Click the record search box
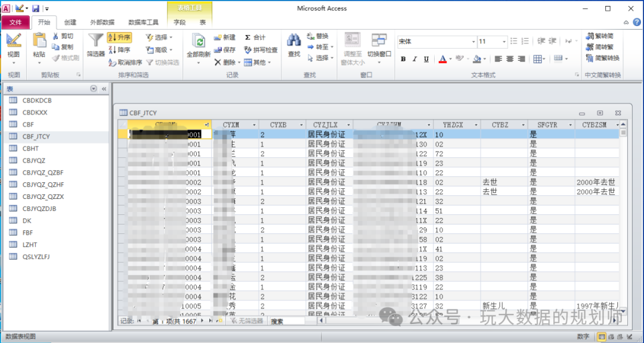Viewport: 644px width, 343px height. click(x=287, y=321)
